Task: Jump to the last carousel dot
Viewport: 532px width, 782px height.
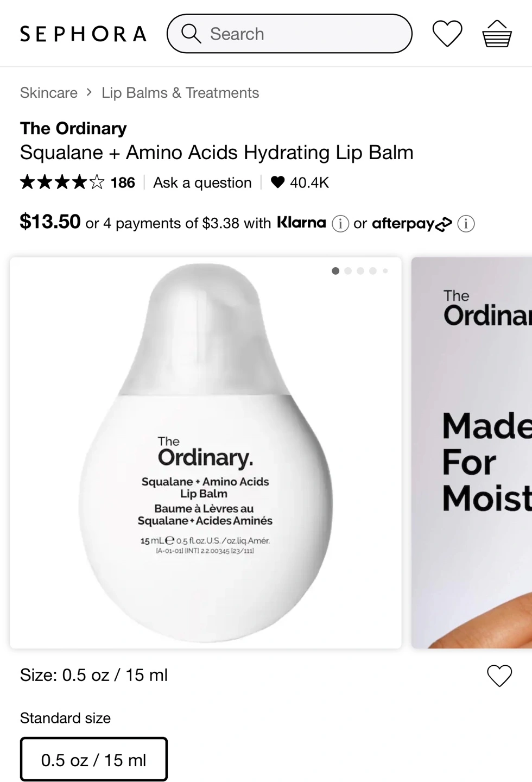Action: point(385,271)
